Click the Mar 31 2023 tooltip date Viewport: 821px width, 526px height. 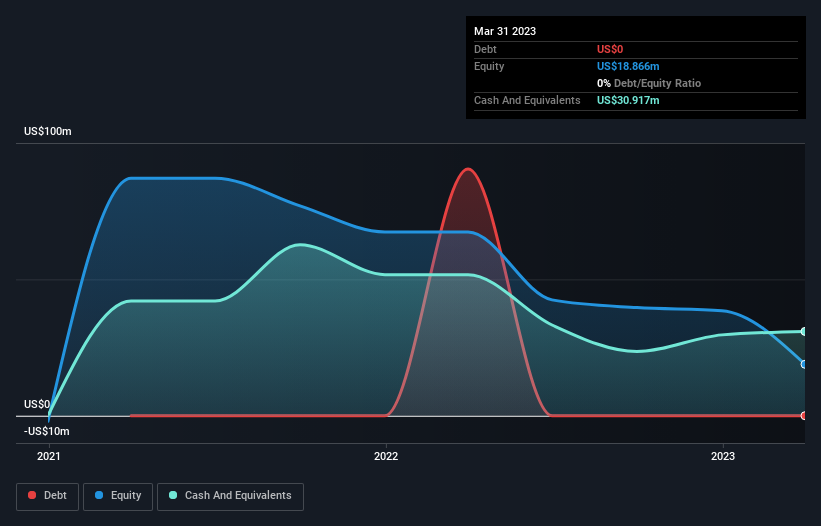coord(505,31)
